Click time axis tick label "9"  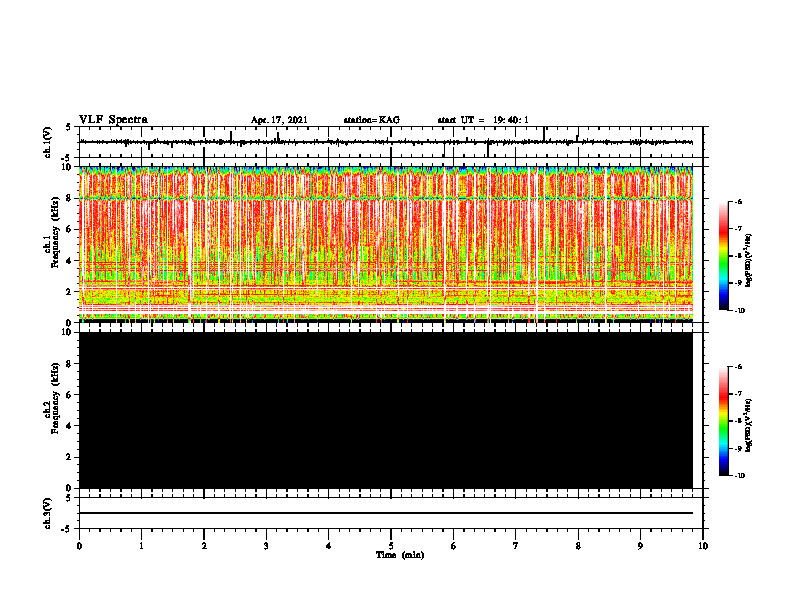pyautogui.click(x=640, y=546)
